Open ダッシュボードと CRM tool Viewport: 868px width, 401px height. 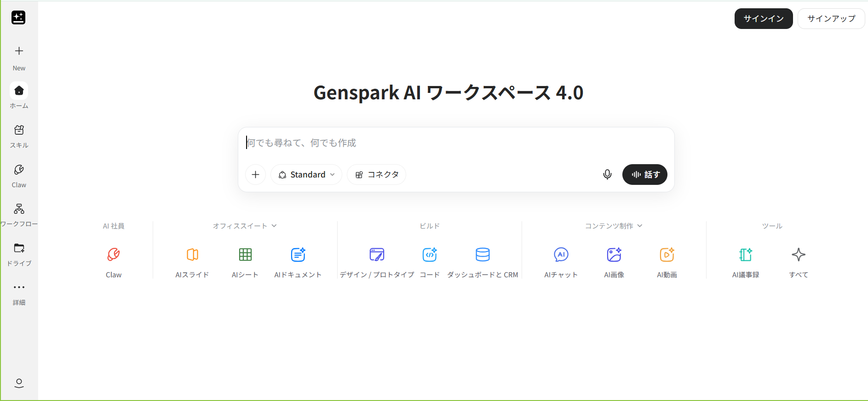coord(483,262)
